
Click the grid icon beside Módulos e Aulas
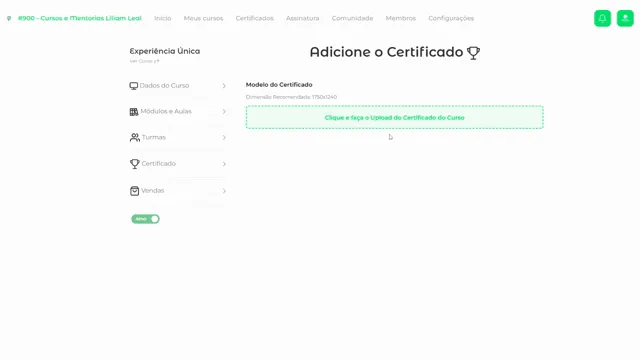point(134,111)
